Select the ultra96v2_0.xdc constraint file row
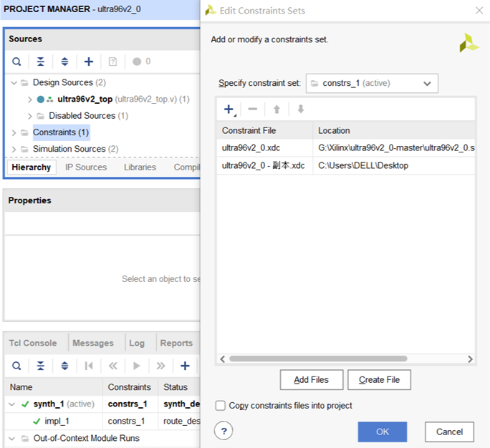The image size is (490, 448). pyautogui.click(x=346, y=148)
